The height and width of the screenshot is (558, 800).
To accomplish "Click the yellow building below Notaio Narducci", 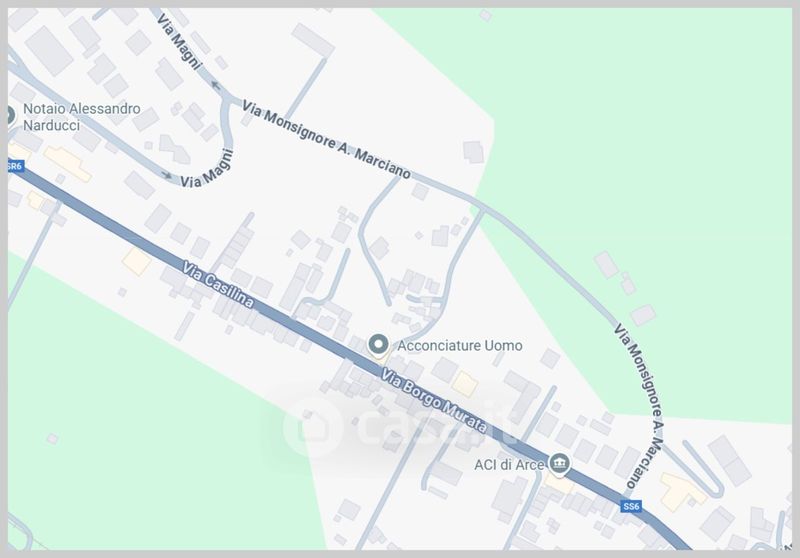I will point(67,164).
